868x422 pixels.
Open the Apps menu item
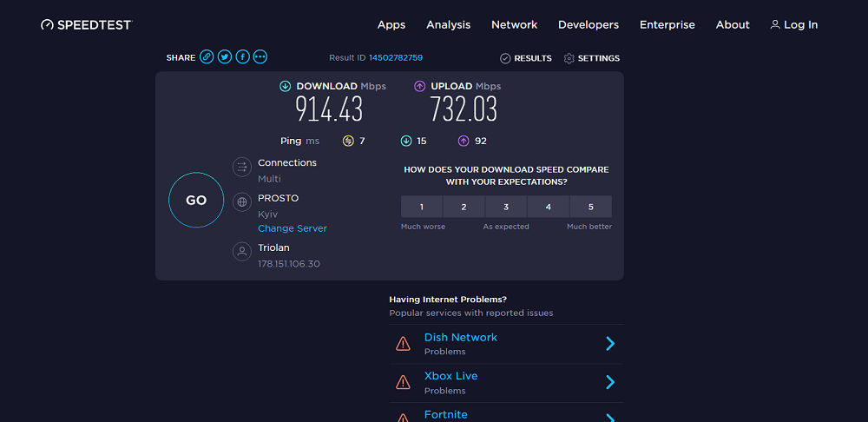(391, 25)
